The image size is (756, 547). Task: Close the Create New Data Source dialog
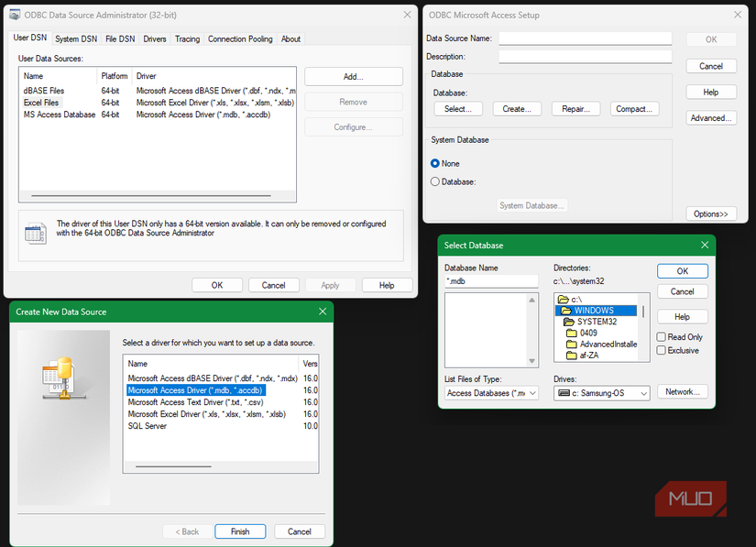pyautogui.click(x=323, y=312)
